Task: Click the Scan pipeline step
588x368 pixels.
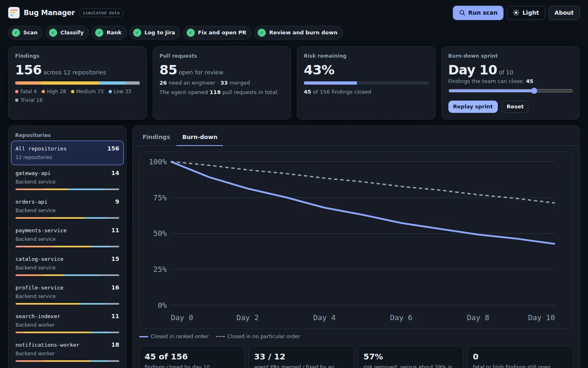Action: 25,33
